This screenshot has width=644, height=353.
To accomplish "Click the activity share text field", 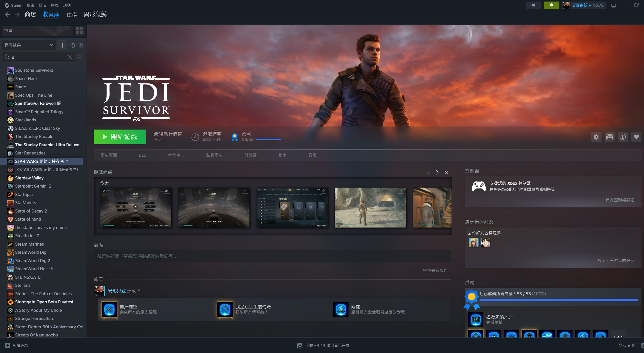I will point(272,256).
